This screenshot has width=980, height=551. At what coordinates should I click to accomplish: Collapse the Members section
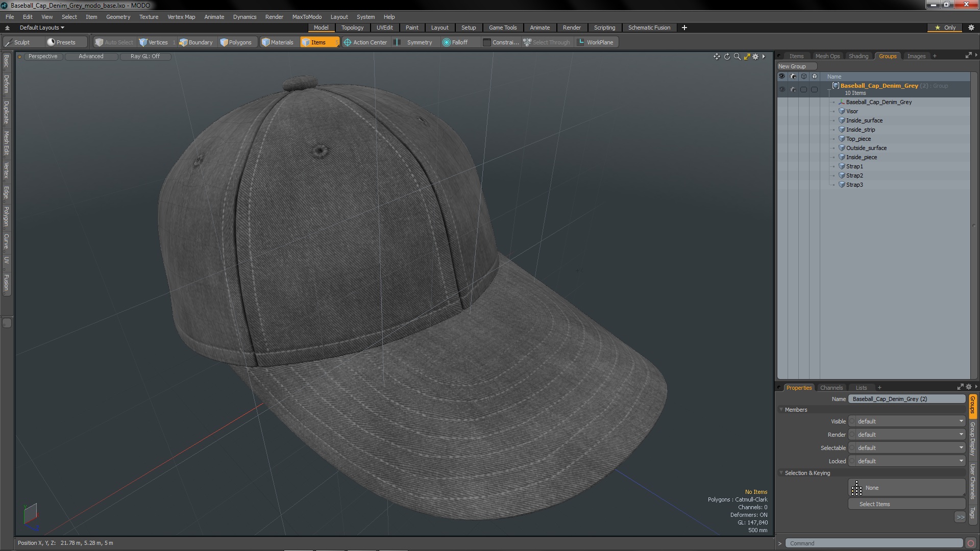pyautogui.click(x=781, y=410)
